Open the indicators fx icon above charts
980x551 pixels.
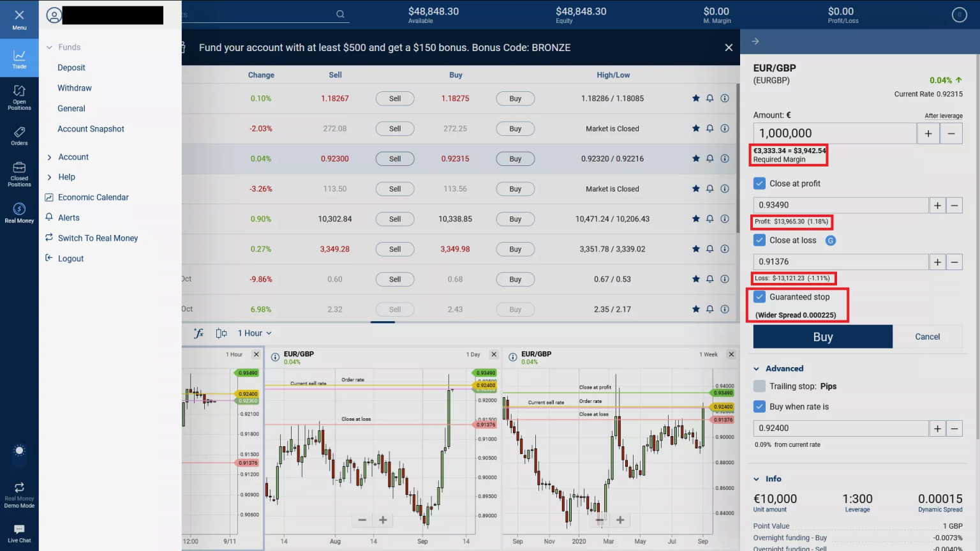tap(199, 333)
